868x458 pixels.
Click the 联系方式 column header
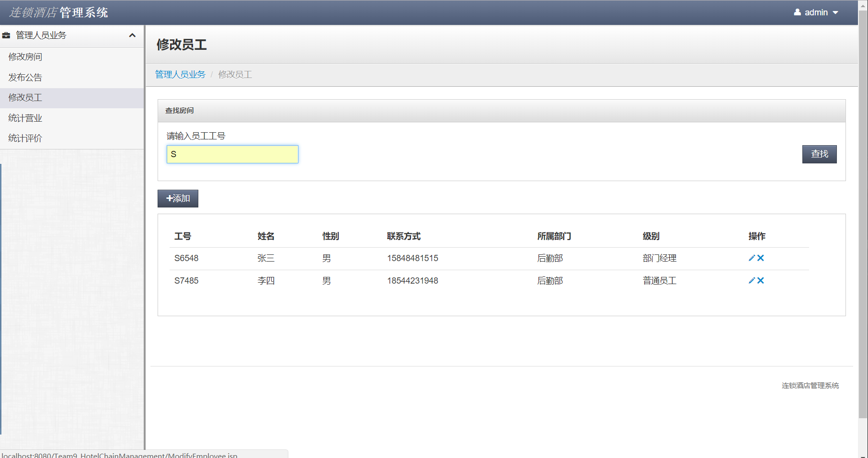[x=404, y=236]
